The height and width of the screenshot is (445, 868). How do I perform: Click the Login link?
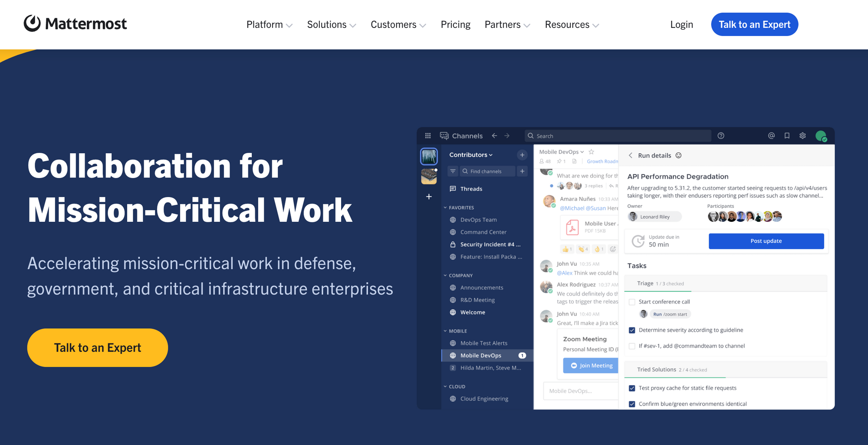pos(681,25)
